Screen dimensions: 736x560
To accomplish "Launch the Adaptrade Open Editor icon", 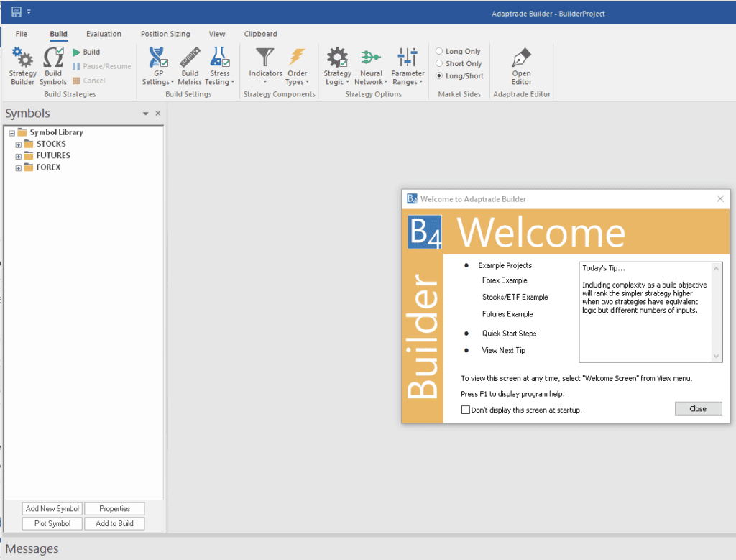I will [x=521, y=59].
